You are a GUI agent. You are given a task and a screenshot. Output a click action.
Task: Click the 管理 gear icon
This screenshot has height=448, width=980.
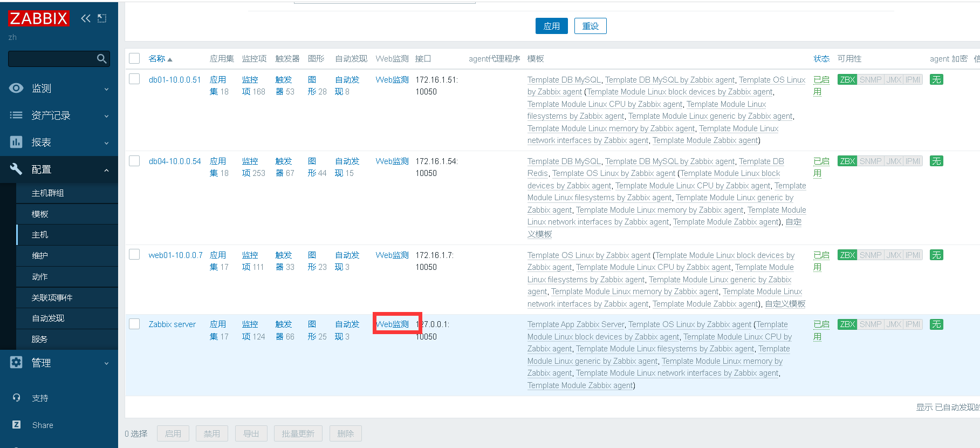16,362
